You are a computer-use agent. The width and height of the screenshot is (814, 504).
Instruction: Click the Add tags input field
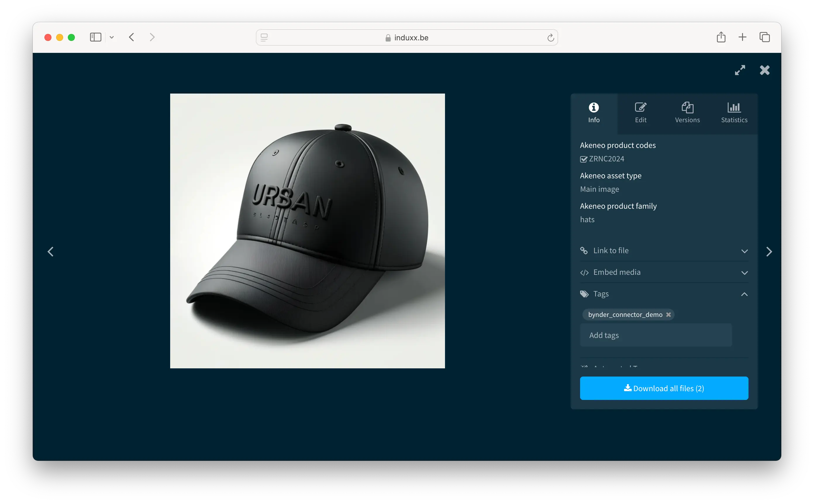tap(656, 335)
